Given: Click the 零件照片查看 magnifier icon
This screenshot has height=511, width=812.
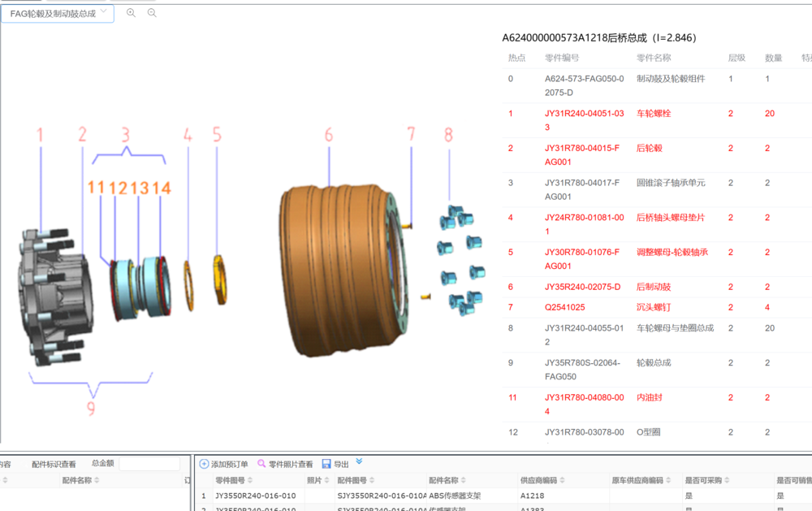Looking at the screenshot, I should pos(261,464).
